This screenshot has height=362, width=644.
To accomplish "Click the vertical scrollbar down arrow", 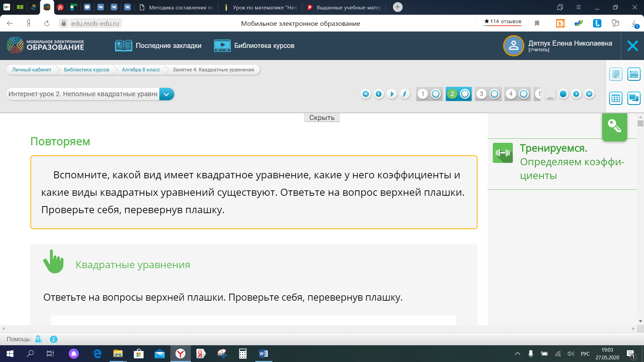I will click(x=640, y=321).
